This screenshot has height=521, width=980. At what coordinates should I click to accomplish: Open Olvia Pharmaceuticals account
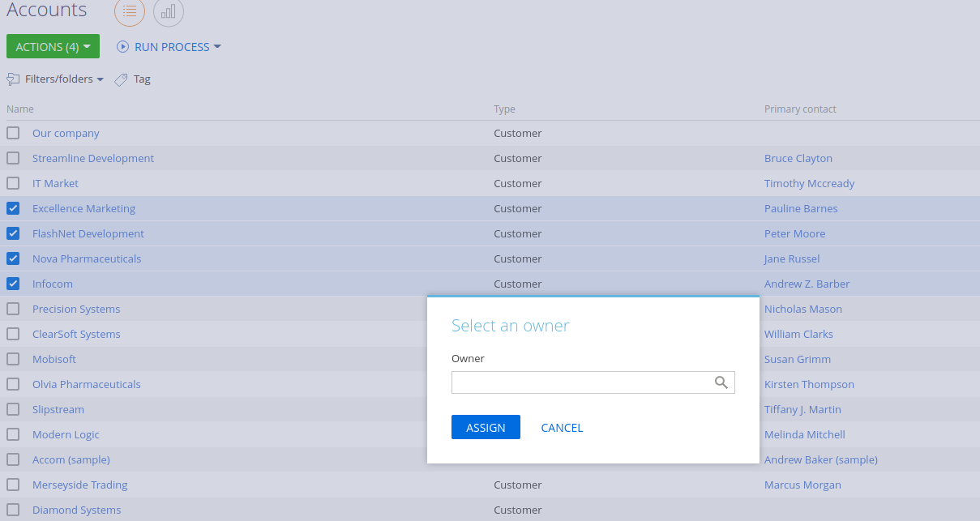click(87, 384)
